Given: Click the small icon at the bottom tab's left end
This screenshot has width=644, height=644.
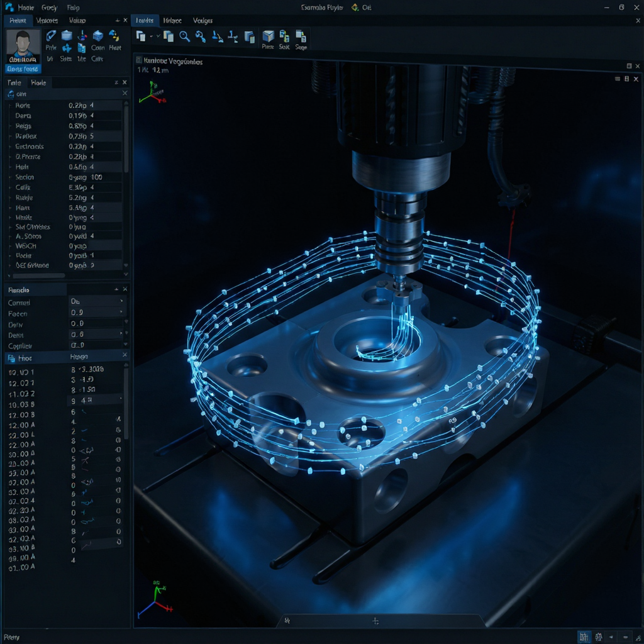Looking at the screenshot, I should 287,621.
